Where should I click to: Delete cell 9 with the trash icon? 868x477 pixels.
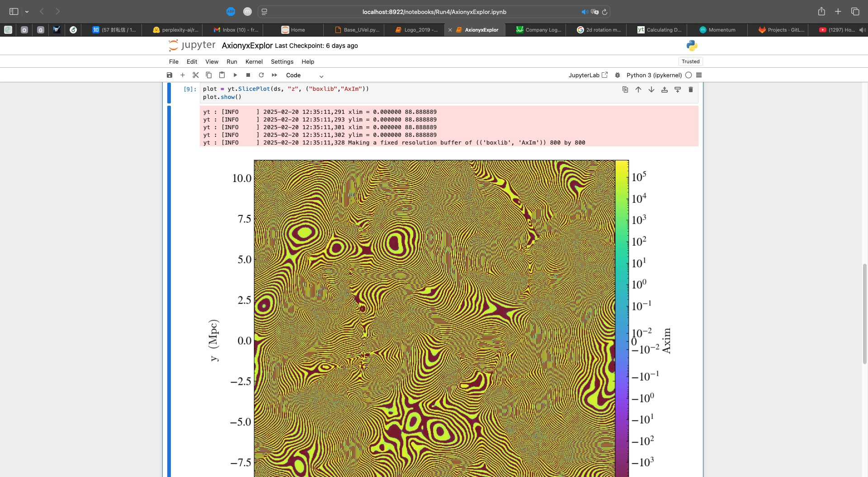[x=691, y=89]
